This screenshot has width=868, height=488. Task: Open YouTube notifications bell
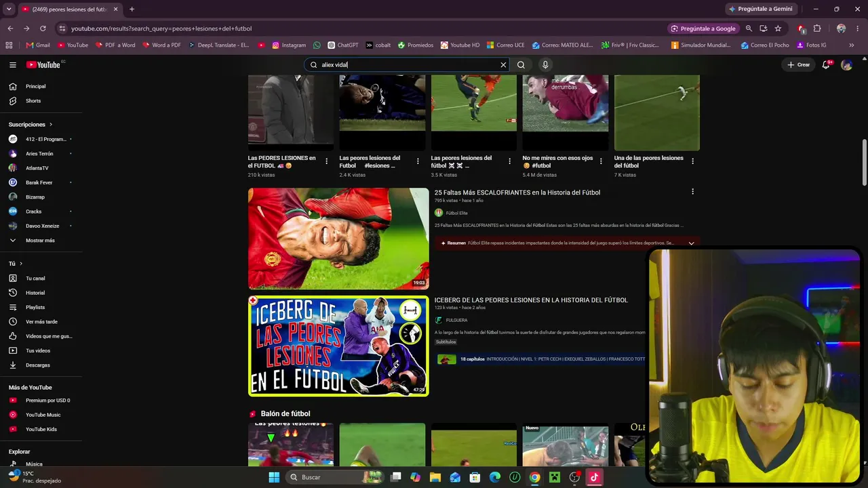click(826, 65)
